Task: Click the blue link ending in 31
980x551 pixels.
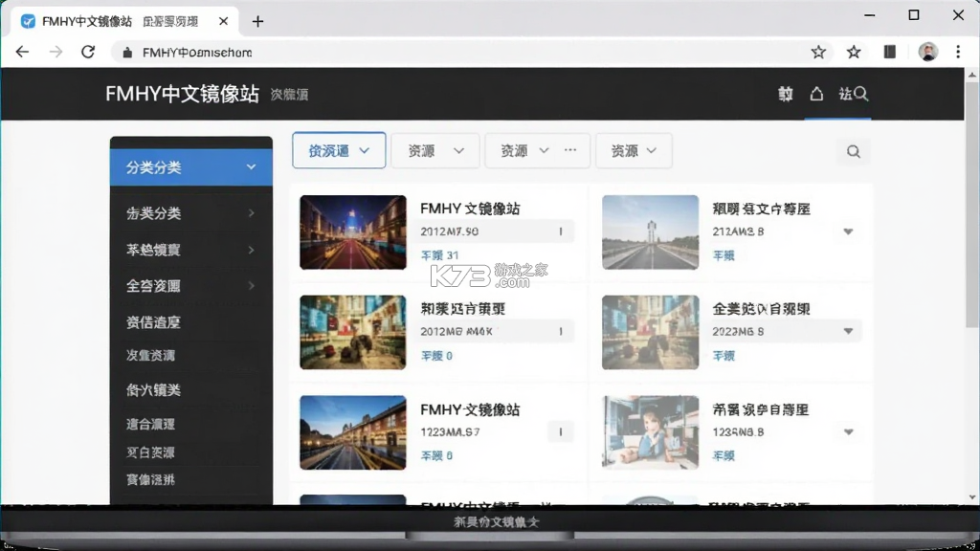Action: 440,255
